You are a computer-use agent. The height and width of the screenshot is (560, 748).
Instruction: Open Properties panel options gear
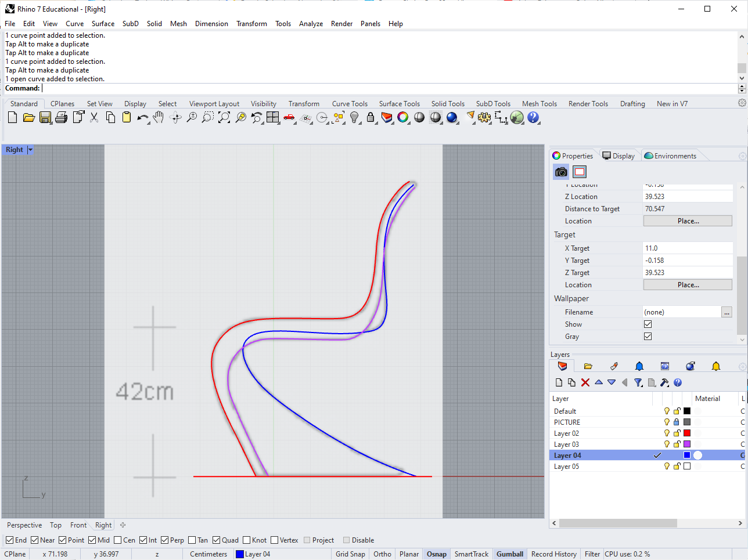click(742, 156)
